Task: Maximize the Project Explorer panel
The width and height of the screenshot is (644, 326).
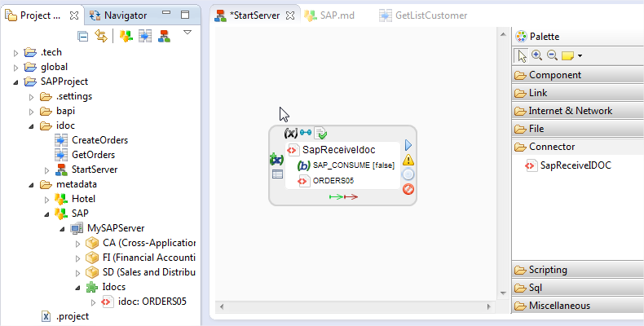Action: pyautogui.click(x=185, y=15)
